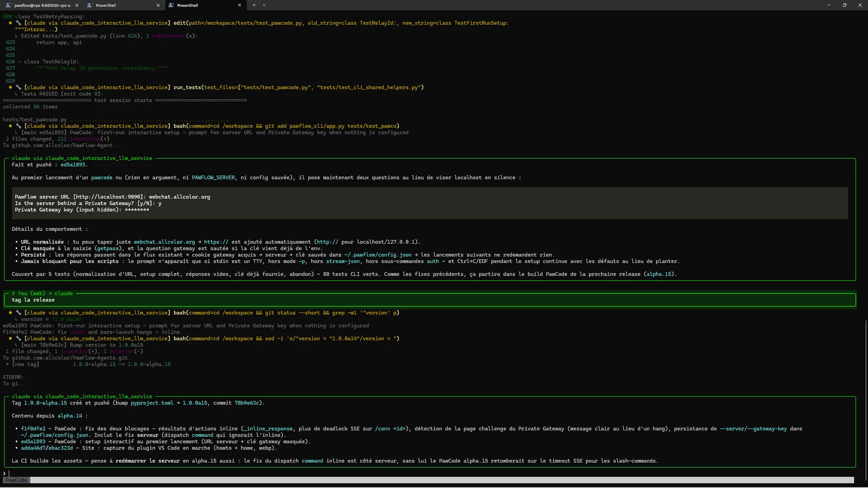This screenshot has width=868, height=488.
Task: Click the '--server/--gateway-key' flags
Action: click(753, 429)
